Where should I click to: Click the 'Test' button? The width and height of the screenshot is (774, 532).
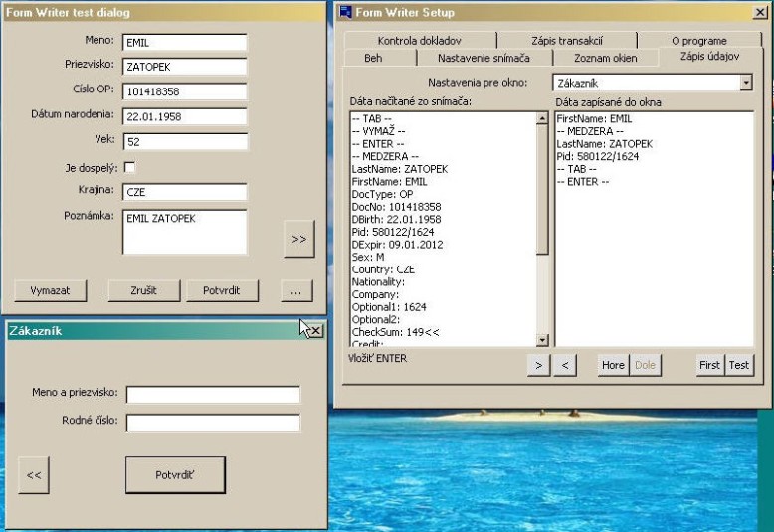point(739,365)
